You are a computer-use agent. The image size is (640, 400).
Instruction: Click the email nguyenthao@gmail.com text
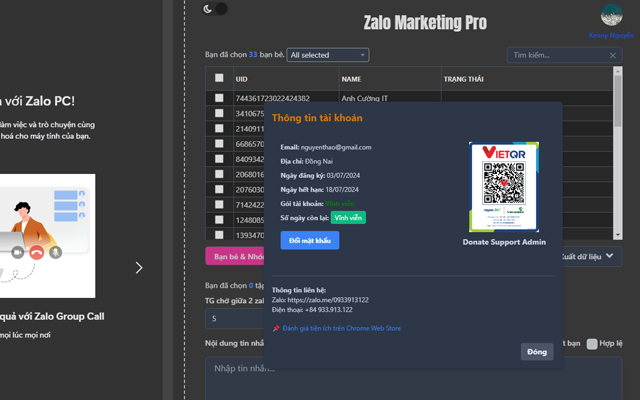pos(336,147)
